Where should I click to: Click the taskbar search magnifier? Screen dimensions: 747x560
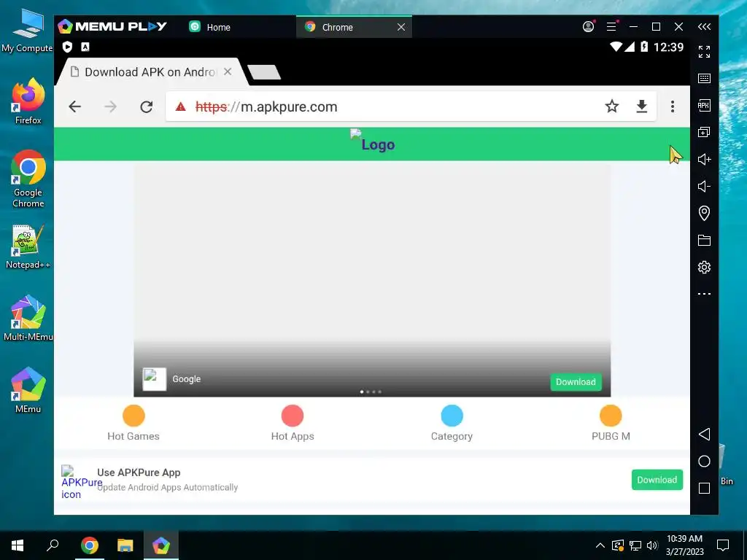[x=53, y=545]
